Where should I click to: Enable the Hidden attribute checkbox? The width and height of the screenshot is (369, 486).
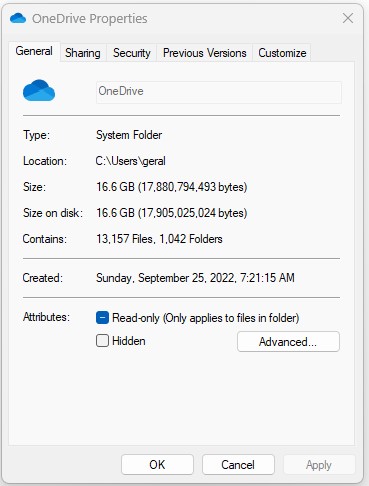click(x=102, y=341)
